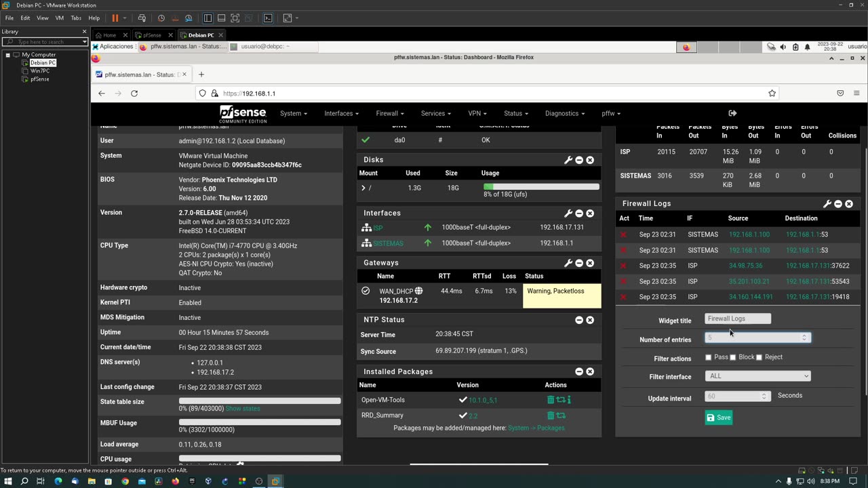Open VMware VM menu

coord(59,18)
